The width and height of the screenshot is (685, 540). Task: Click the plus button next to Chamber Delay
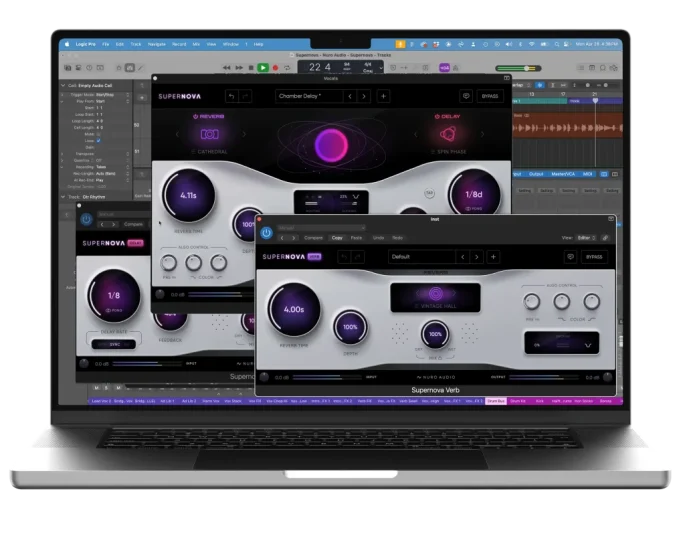click(x=383, y=96)
